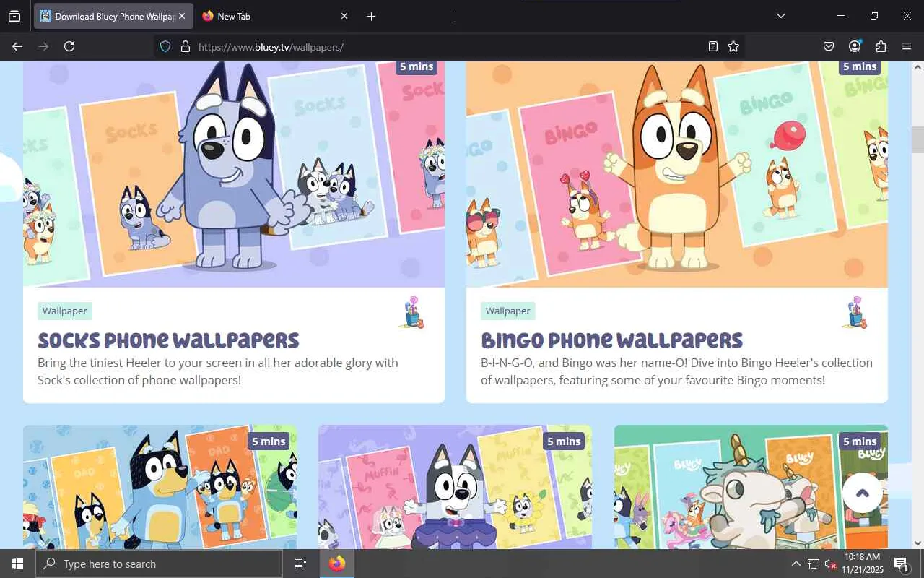Open the Save to Pocket icon

tap(829, 47)
